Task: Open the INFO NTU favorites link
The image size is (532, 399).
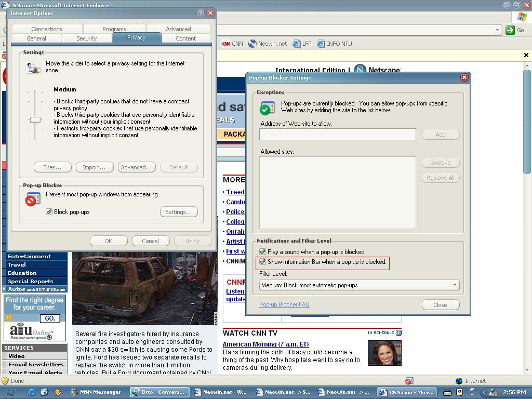Action: click(x=335, y=44)
